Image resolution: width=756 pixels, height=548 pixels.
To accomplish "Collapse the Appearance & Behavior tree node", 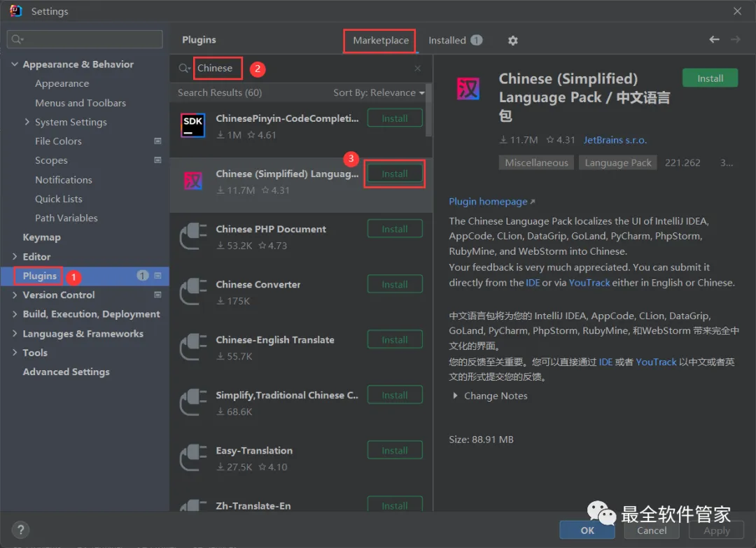I will [x=15, y=64].
